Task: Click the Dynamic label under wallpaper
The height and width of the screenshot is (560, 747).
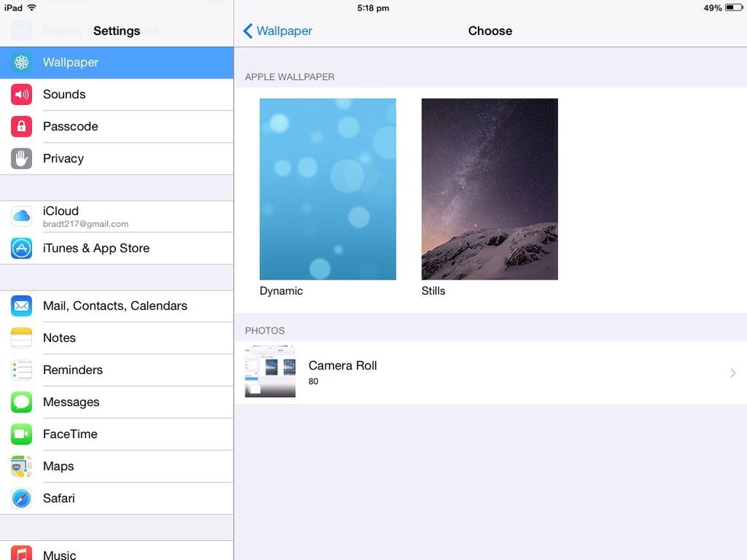Action: pos(281,291)
